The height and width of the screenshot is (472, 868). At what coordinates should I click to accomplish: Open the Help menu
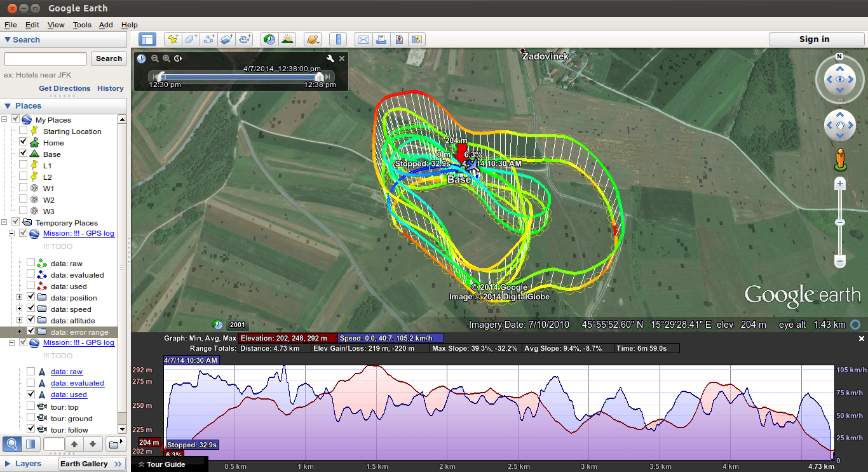click(129, 25)
